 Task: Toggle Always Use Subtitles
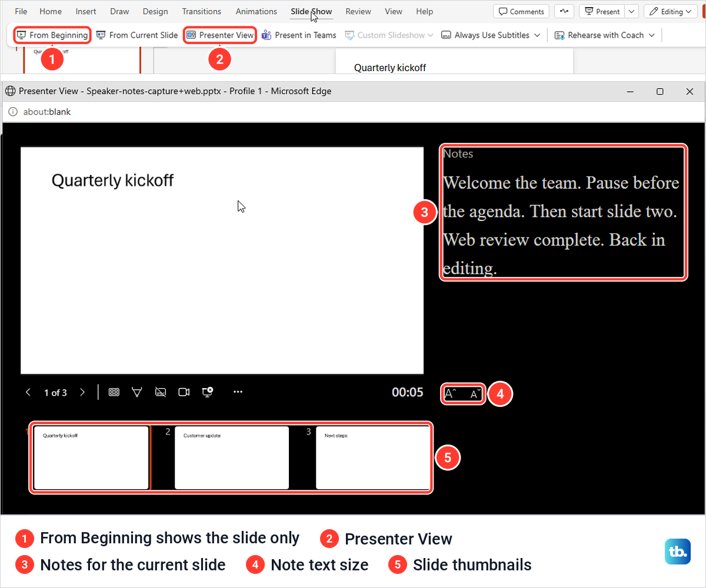(485, 35)
